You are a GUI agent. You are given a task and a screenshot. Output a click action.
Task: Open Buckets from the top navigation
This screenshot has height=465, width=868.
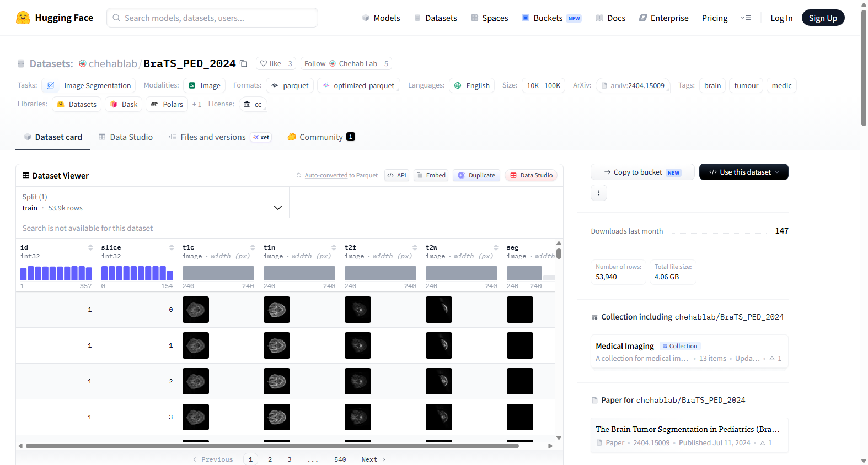(x=551, y=18)
